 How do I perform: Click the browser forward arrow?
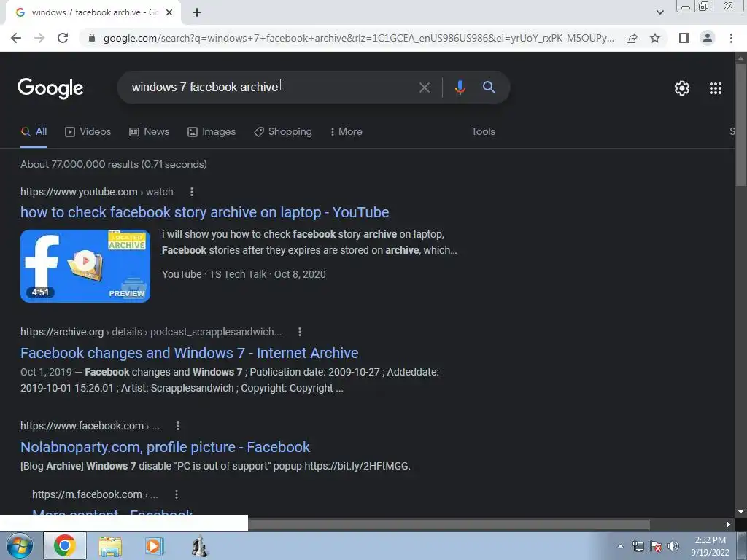[39, 38]
